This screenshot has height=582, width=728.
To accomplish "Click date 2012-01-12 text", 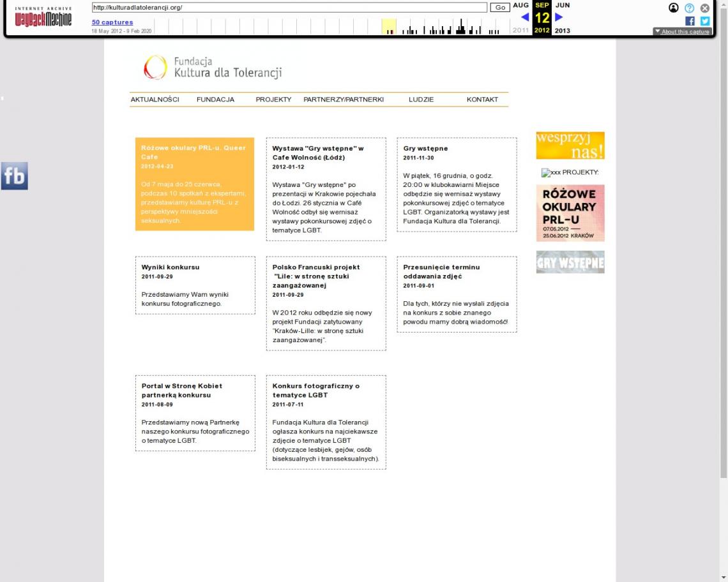I will coord(288,167).
